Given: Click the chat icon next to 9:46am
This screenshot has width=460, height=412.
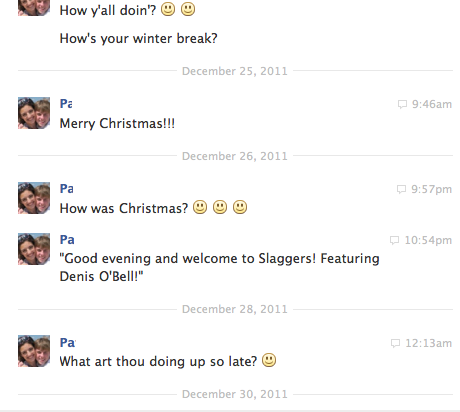Looking at the screenshot, I should click(402, 104).
